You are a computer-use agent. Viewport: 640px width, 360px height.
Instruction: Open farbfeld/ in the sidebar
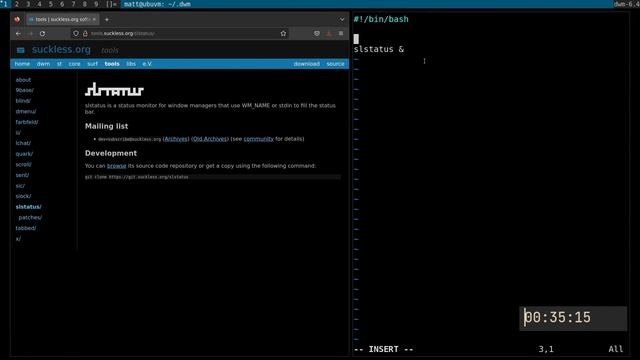pyautogui.click(x=27, y=122)
